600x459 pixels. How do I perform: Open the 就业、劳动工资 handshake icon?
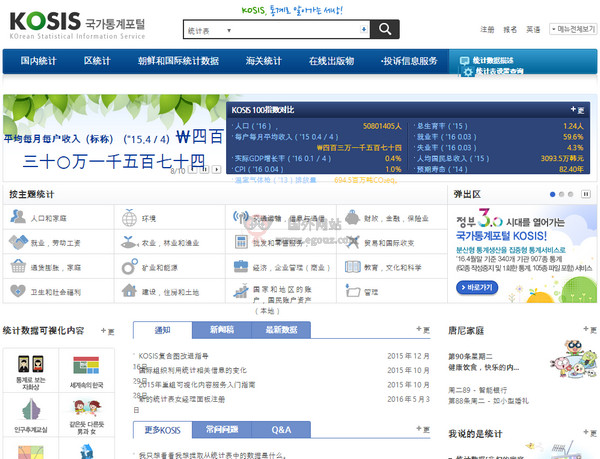click(18, 242)
